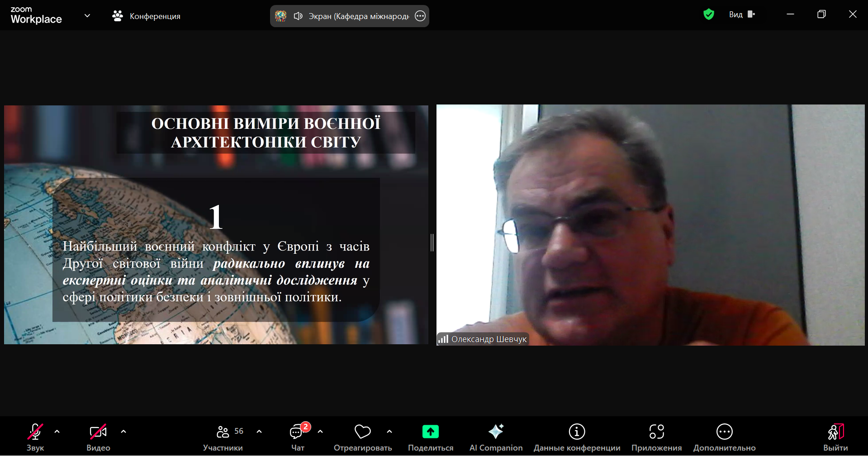Start camera with Видео button
The width and height of the screenshot is (868, 456).
pyautogui.click(x=98, y=437)
